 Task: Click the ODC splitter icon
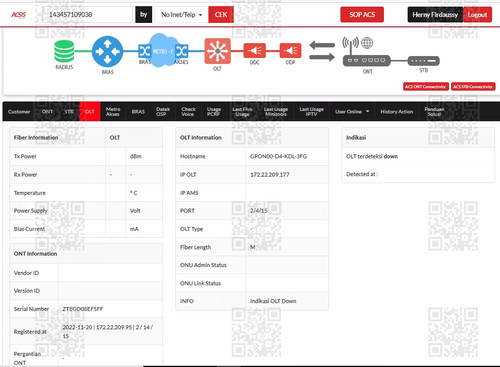click(x=255, y=51)
